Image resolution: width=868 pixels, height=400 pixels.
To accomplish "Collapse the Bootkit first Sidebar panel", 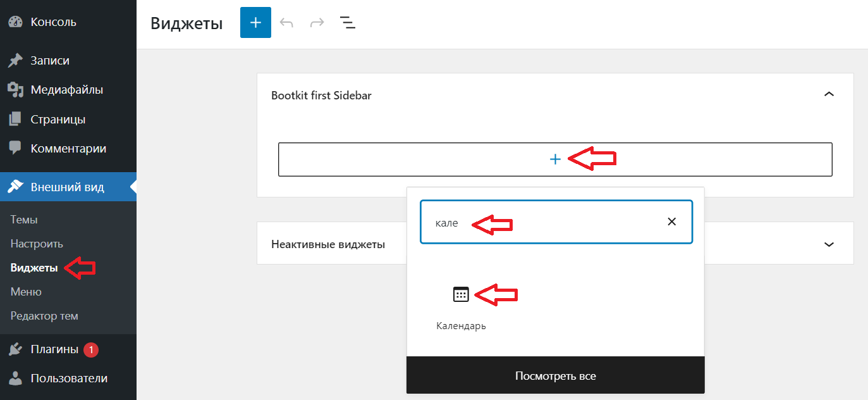I will (829, 95).
